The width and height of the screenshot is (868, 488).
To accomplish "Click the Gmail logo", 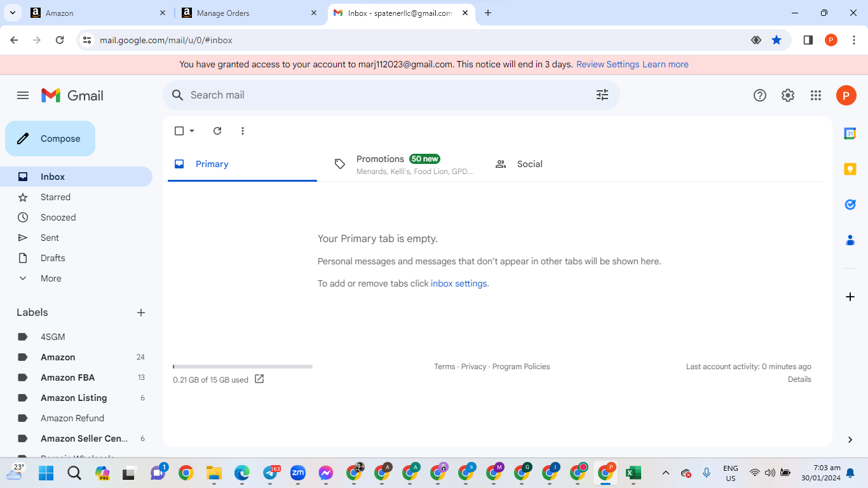I will coord(72,95).
